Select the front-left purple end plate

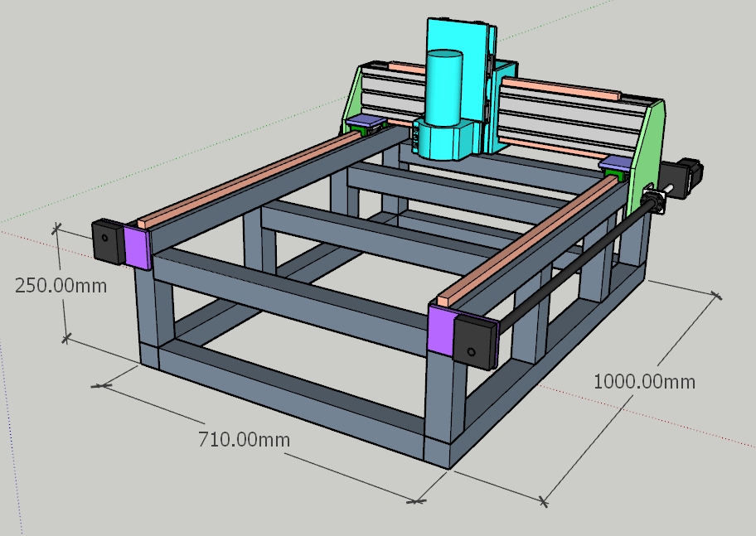(137, 247)
